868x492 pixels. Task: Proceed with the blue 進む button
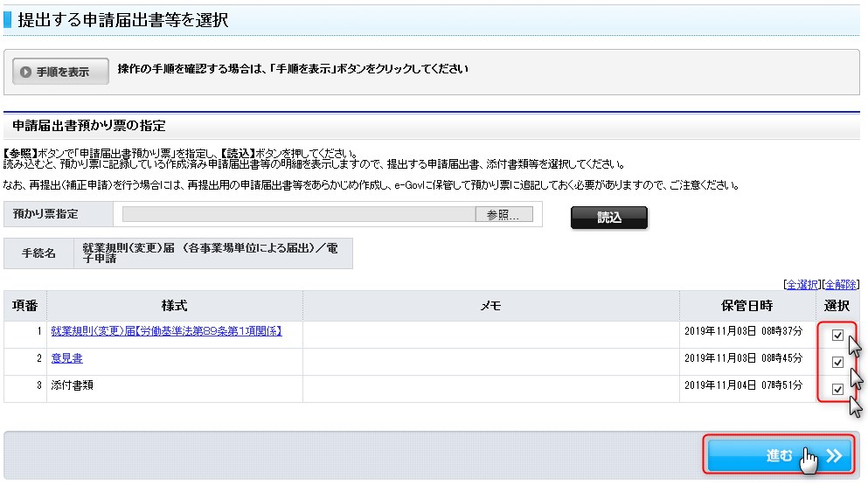point(779,455)
